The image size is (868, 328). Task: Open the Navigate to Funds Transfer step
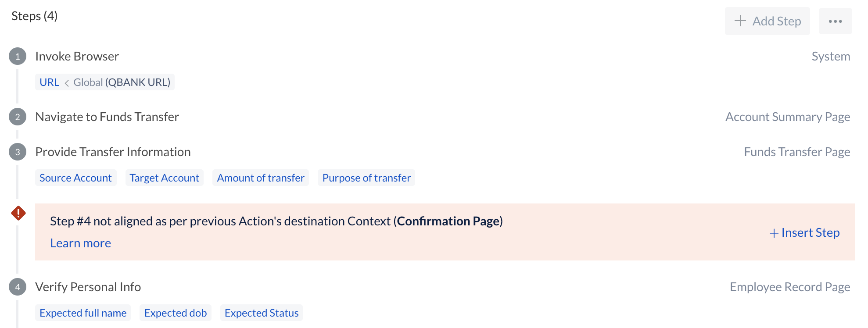tap(107, 117)
